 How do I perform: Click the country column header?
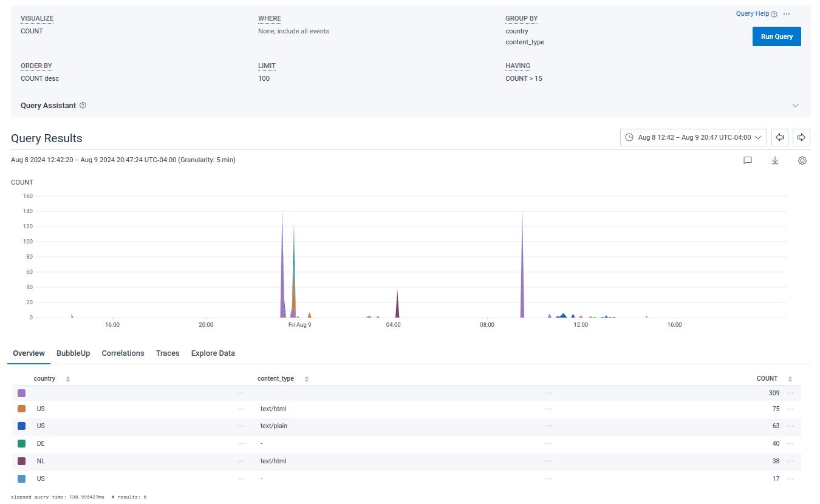click(44, 379)
